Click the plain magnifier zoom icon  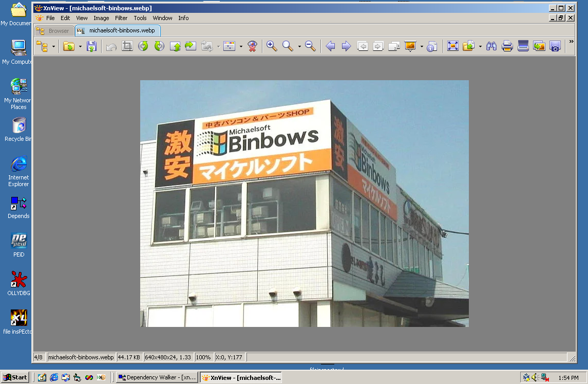[288, 46]
